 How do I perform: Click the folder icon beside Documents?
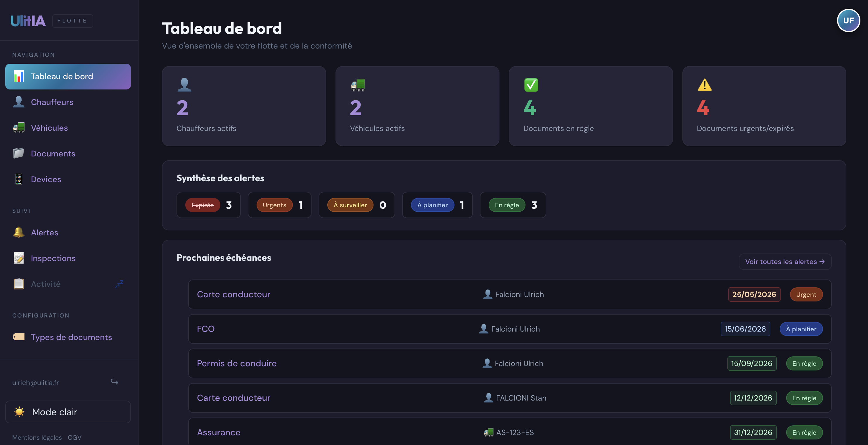[x=18, y=153]
